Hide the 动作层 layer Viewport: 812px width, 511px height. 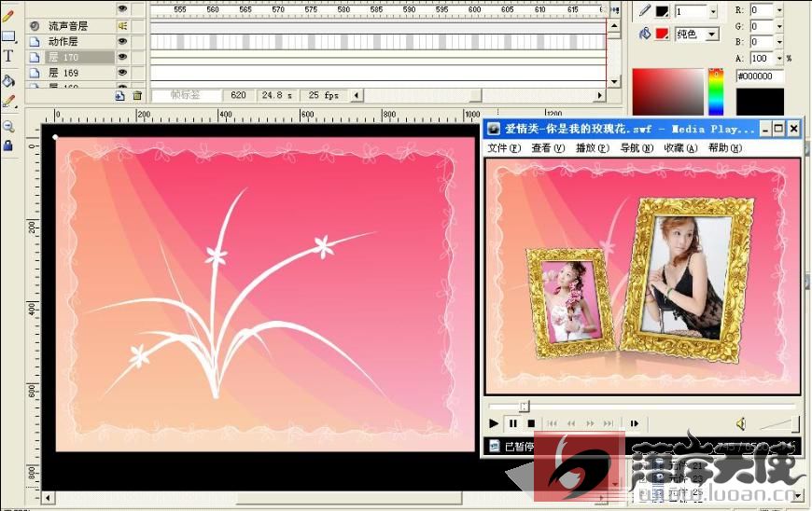122,41
